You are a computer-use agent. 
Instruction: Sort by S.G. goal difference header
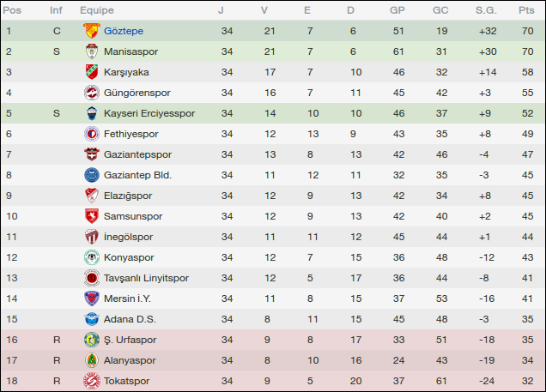click(x=486, y=10)
